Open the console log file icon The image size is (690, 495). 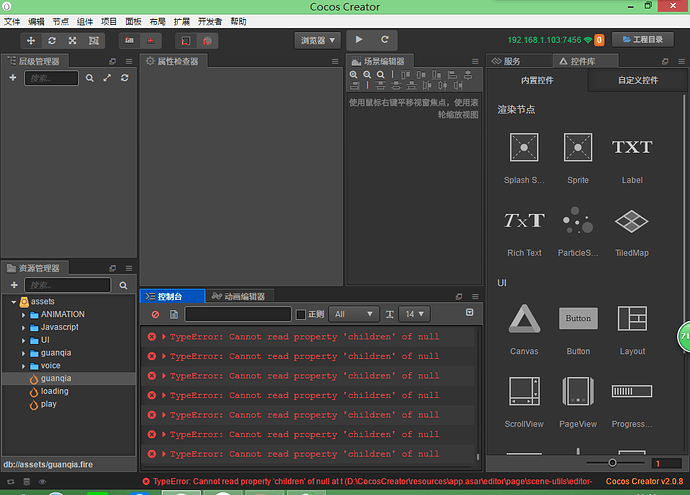(174, 315)
